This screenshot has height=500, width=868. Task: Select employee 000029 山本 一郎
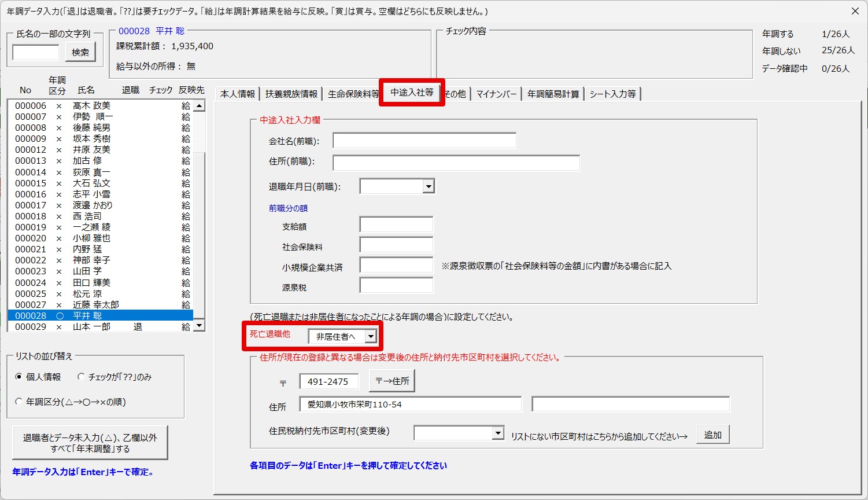point(100,326)
